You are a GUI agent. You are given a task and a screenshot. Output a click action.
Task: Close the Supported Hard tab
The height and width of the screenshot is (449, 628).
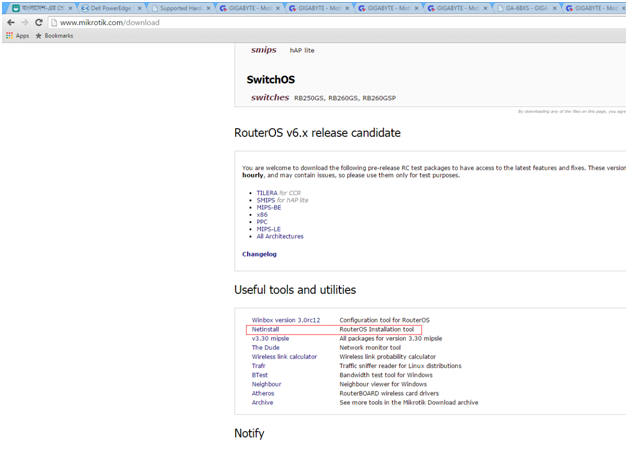coord(208,8)
